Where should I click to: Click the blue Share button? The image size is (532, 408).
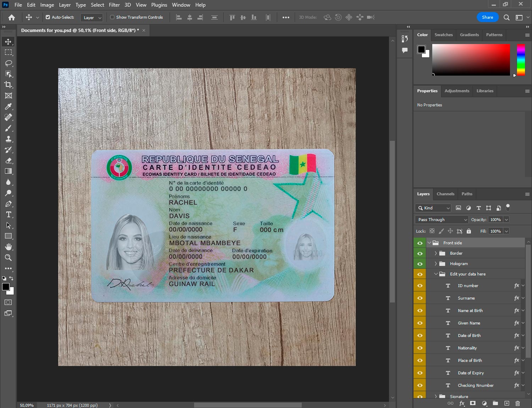coord(487,17)
